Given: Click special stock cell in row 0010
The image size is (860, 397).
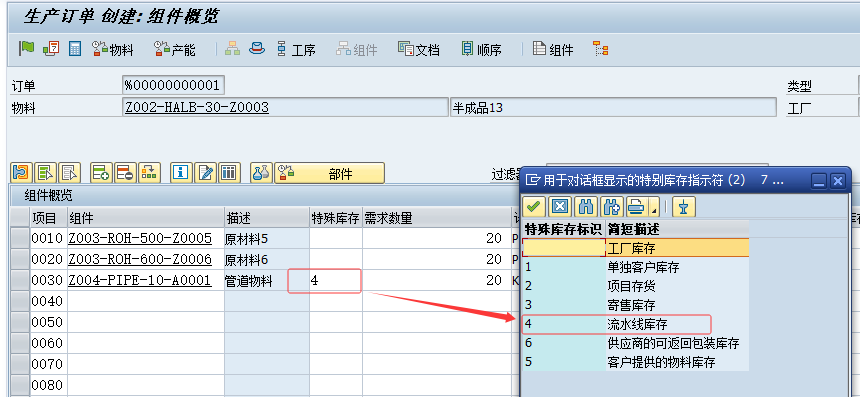Looking at the screenshot, I should [x=335, y=238].
